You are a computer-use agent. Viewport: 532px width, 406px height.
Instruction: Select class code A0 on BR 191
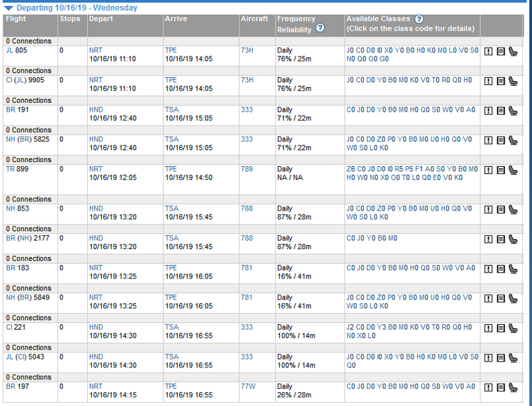[471, 110]
